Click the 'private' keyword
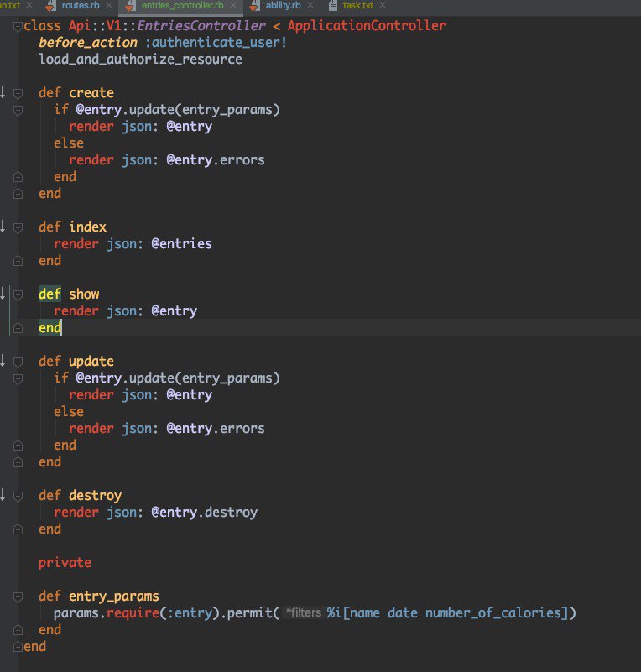The image size is (641, 672). tap(65, 563)
